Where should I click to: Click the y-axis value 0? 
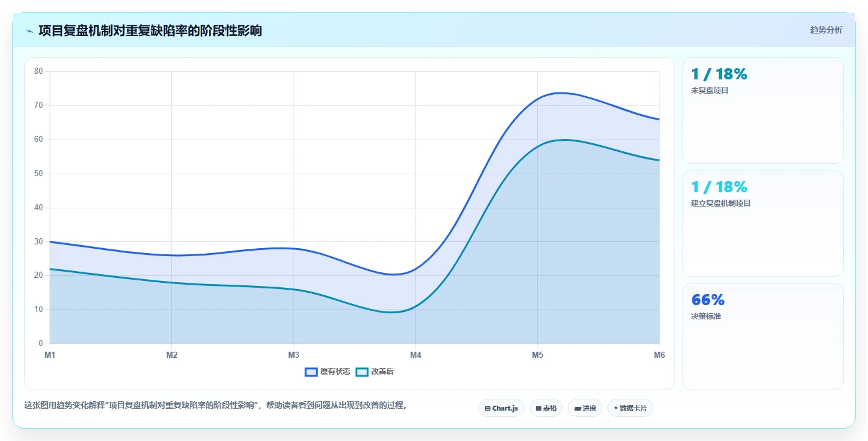(x=41, y=344)
